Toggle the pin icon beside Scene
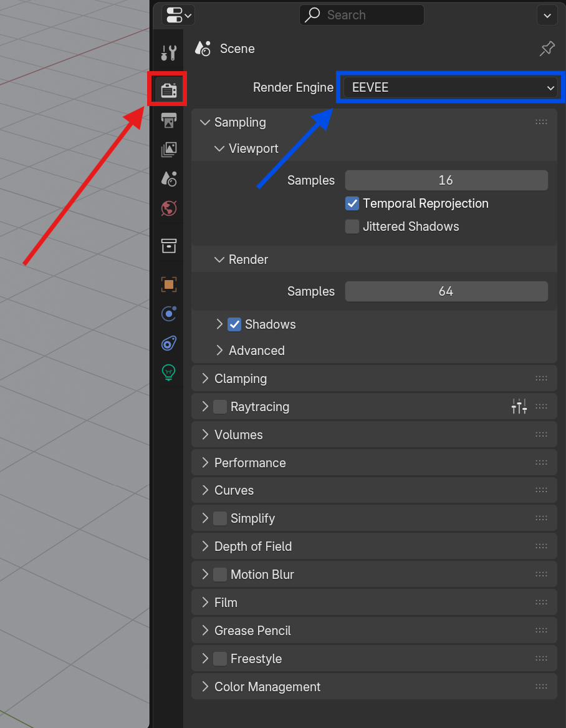This screenshot has height=728, width=566. click(547, 49)
